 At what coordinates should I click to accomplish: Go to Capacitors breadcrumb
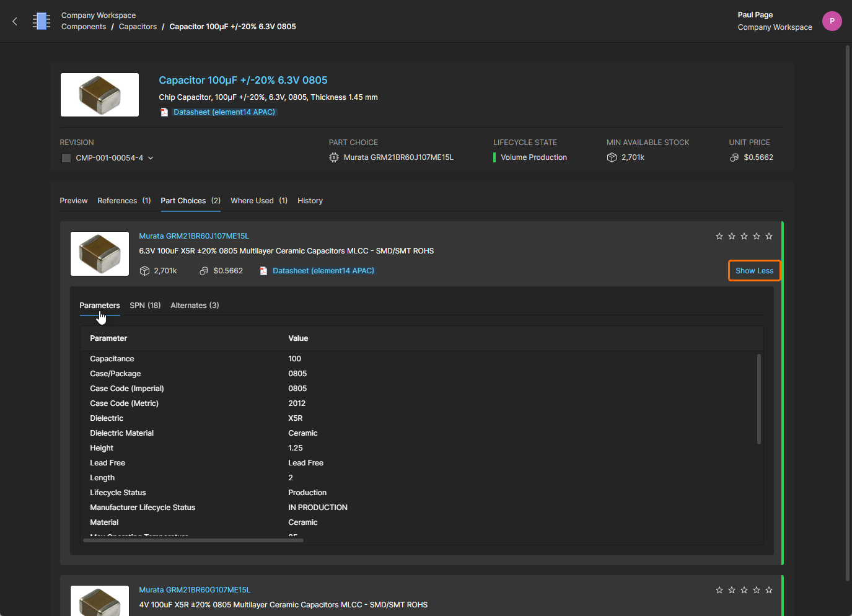[138, 27]
